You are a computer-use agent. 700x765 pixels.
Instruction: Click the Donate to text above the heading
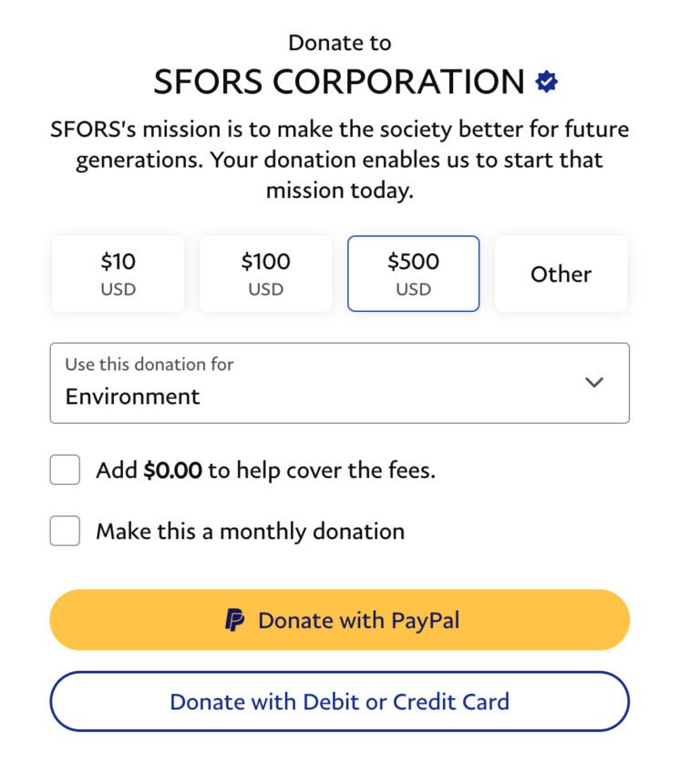(x=339, y=43)
